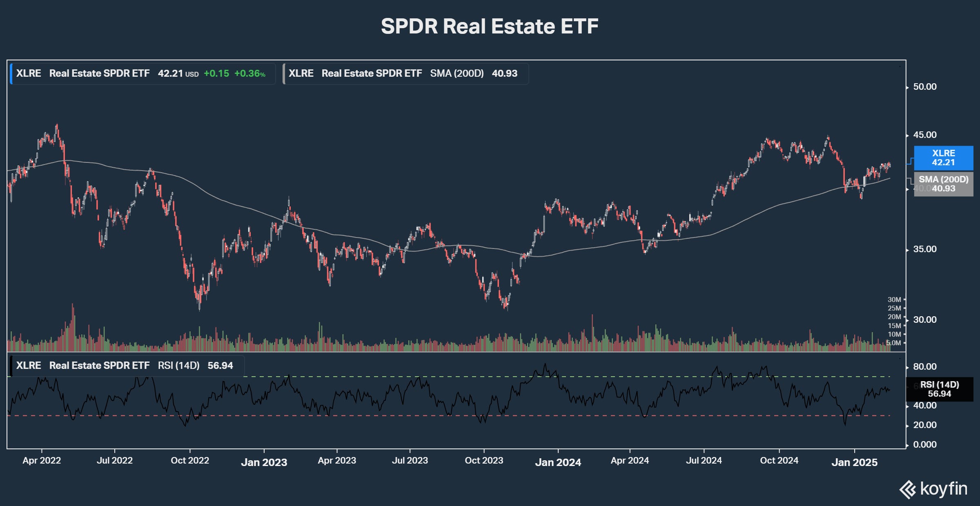This screenshot has width=980, height=506.
Task: Click the black RSI (14D) 56.94 axis tag
Action: [940, 389]
